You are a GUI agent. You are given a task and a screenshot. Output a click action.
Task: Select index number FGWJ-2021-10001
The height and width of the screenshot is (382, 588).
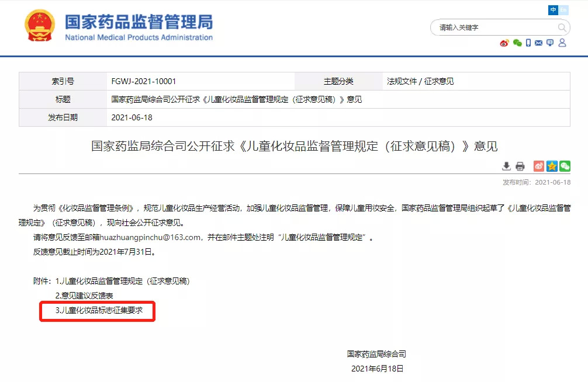click(144, 81)
